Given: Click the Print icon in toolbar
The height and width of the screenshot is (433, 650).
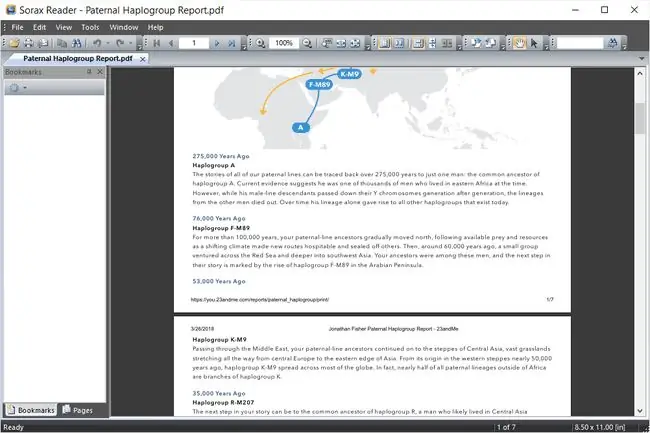Looking at the screenshot, I should pyautogui.click(x=28, y=43).
